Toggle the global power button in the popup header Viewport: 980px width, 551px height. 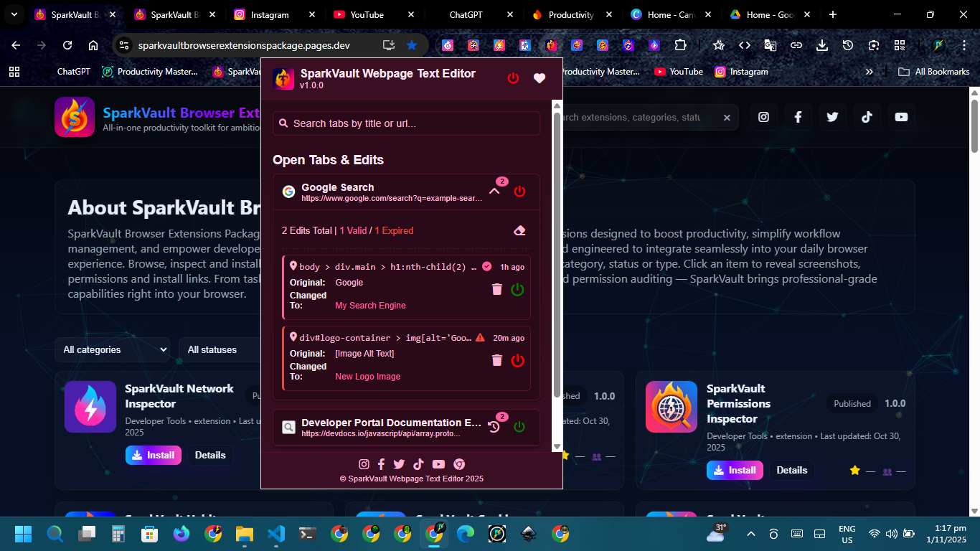coord(513,78)
